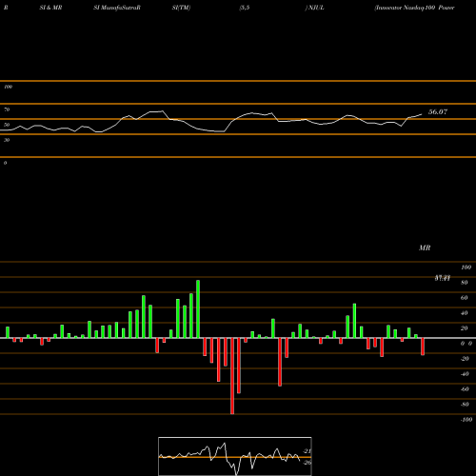Click the 'Innovator Nasdaq 100 Power' title
Viewport: 476px width, 476px height.
click(414, 8)
